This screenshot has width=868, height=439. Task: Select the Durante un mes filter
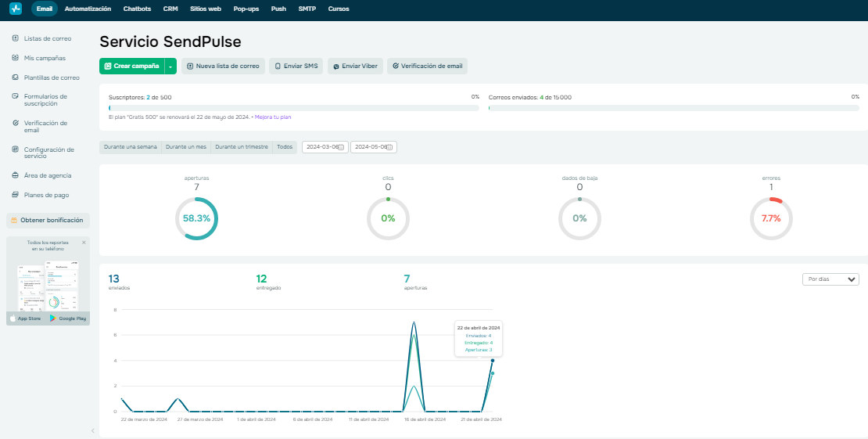(186, 147)
